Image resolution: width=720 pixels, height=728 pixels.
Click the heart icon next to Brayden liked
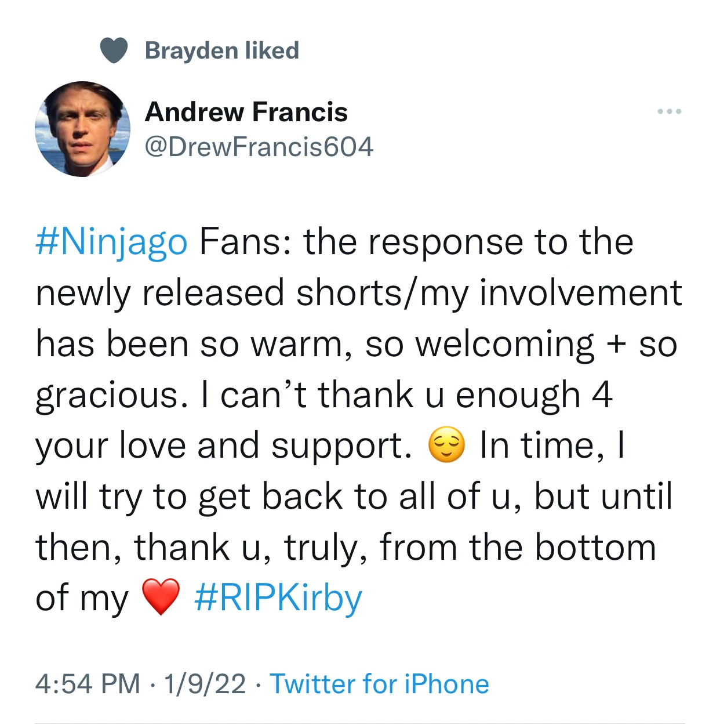(114, 50)
